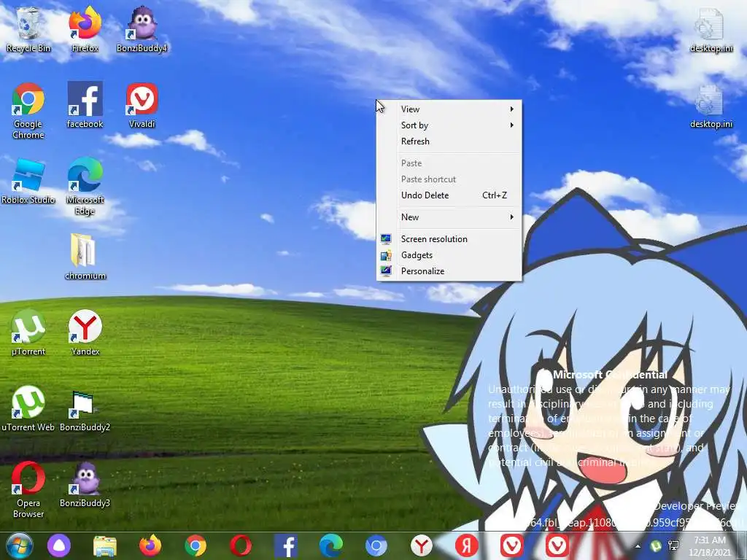The width and height of the screenshot is (747, 560).
Task: Select the uTorrent Web desktop shortcut
Action: (28, 408)
